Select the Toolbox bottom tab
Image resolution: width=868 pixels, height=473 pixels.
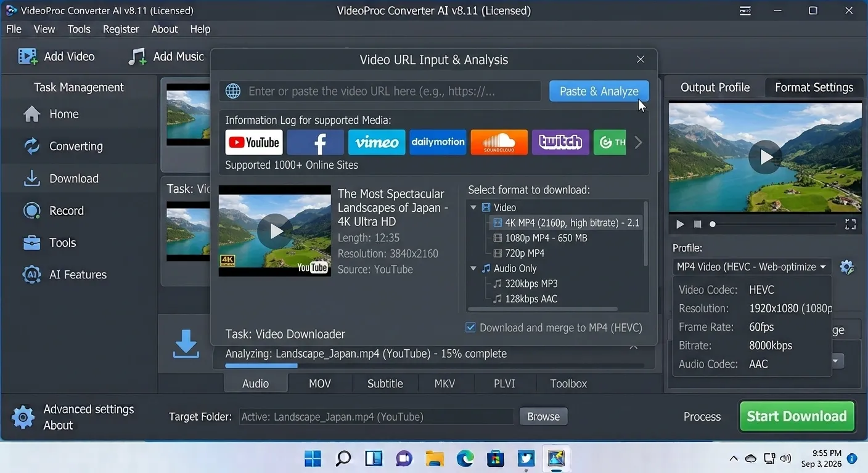tap(568, 383)
